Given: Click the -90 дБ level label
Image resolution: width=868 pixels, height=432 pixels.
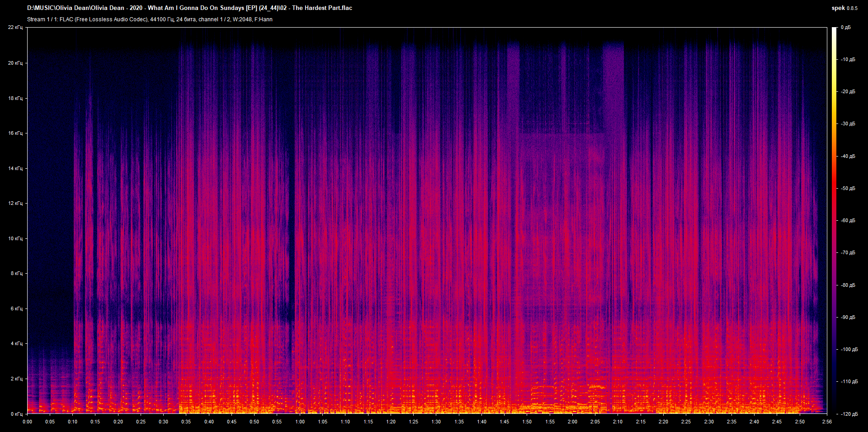Looking at the screenshot, I should coord(848,318).
